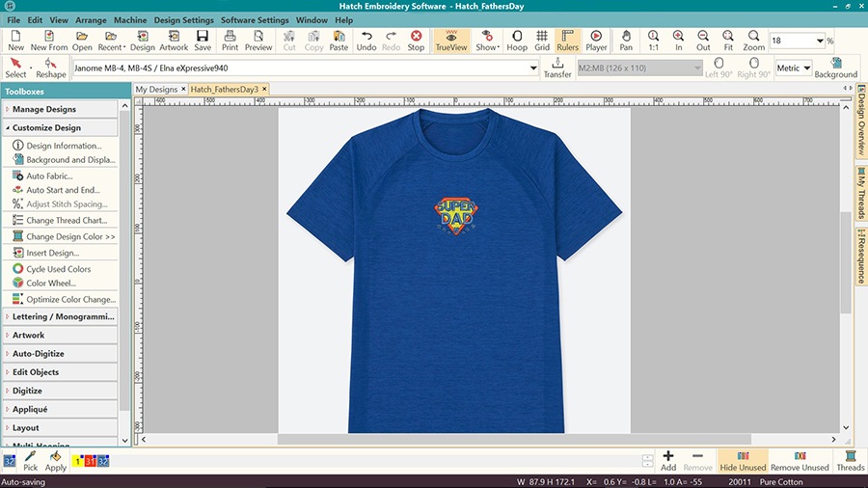Select the yellow color swatch 1

78,462
